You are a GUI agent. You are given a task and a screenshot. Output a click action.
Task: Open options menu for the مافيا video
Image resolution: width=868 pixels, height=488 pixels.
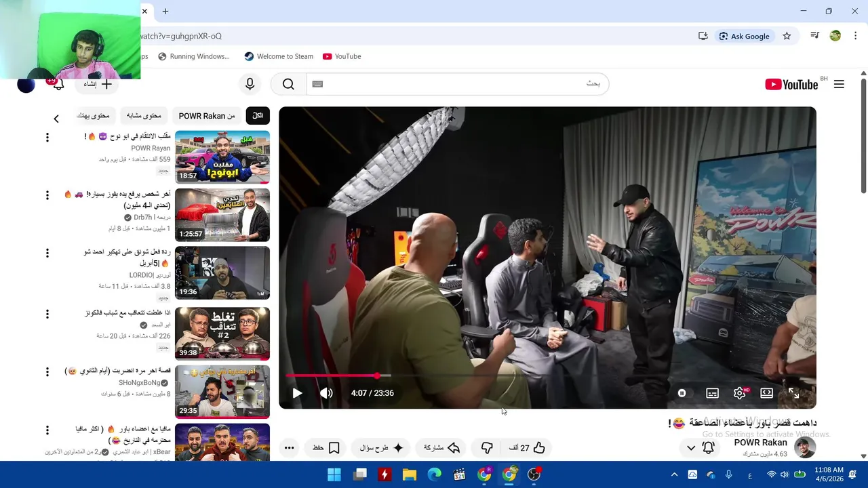[47, 430]
